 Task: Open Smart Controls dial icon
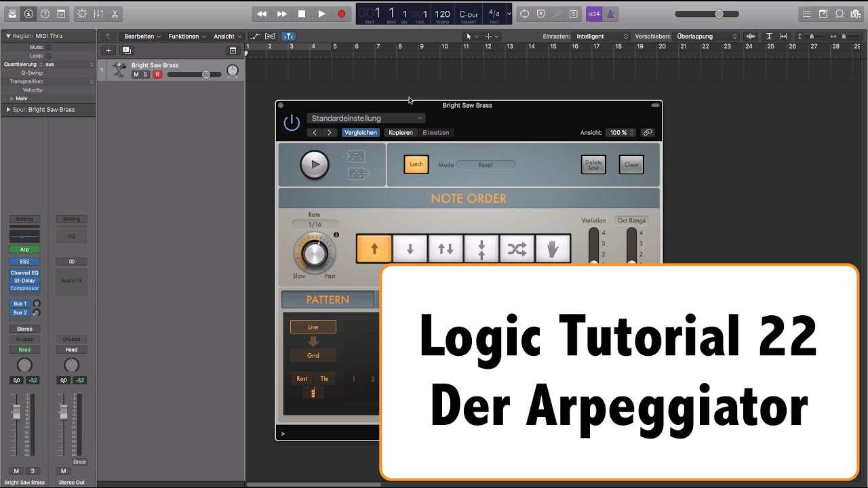[x=82, y=14]
